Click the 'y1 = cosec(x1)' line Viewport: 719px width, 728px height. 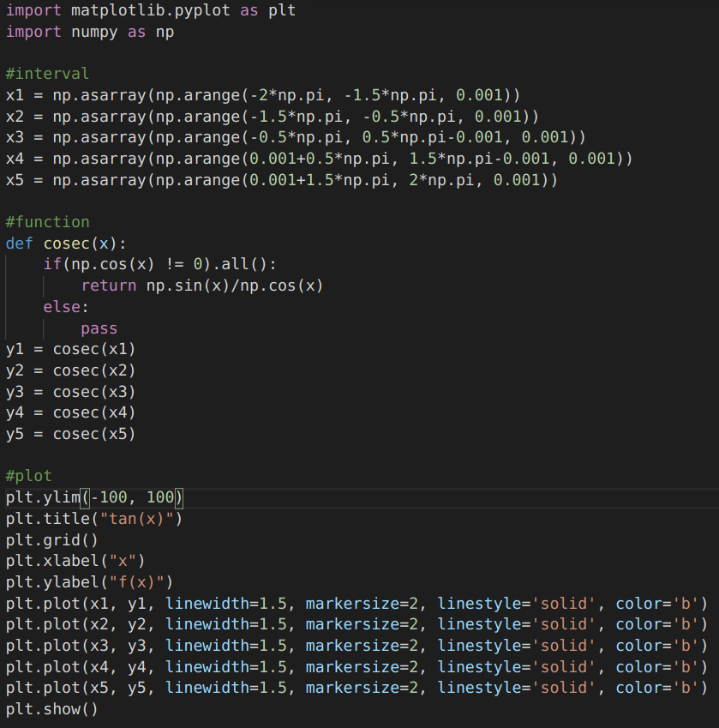(x=70, y=349)
